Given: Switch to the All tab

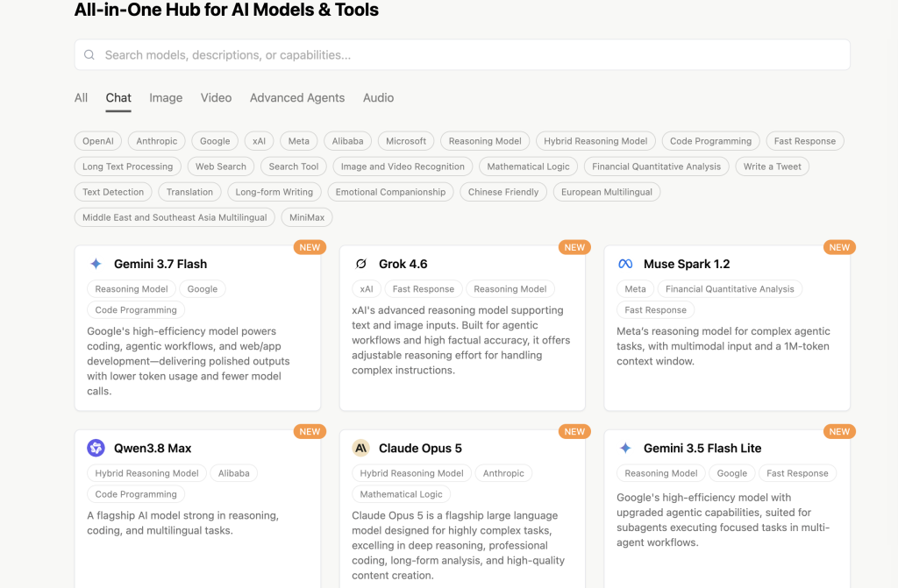Looking at the screenshot, I should pos(81,98).
